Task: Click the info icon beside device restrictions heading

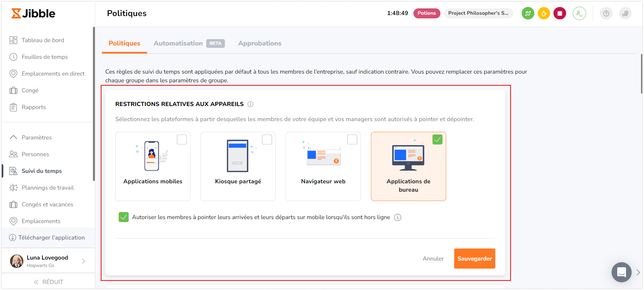Action: click(x=250, y=104)
